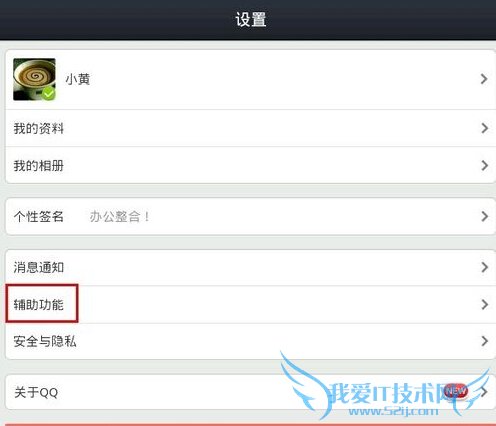This screenshot has width=496, height=426.
Task: Open 安全与隐私 settings
Action: (250, 341)
